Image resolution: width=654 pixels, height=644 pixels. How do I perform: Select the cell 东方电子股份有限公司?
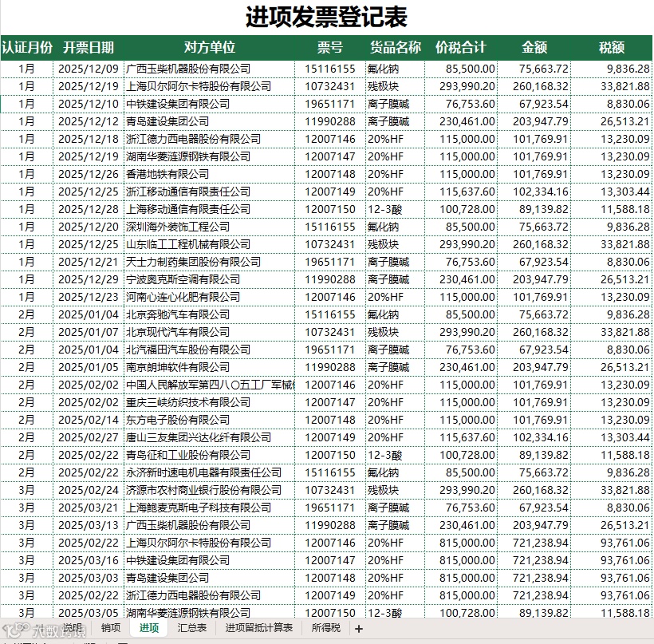coord(210,420)
